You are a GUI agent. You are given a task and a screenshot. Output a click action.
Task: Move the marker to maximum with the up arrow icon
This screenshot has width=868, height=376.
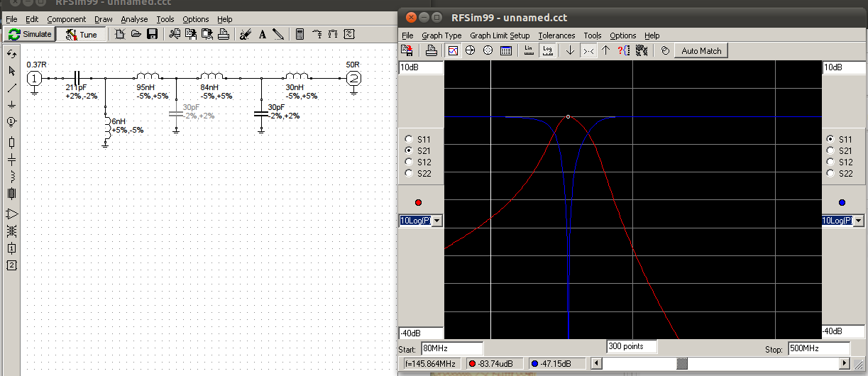pyautogui.click(x=605, y=50)
